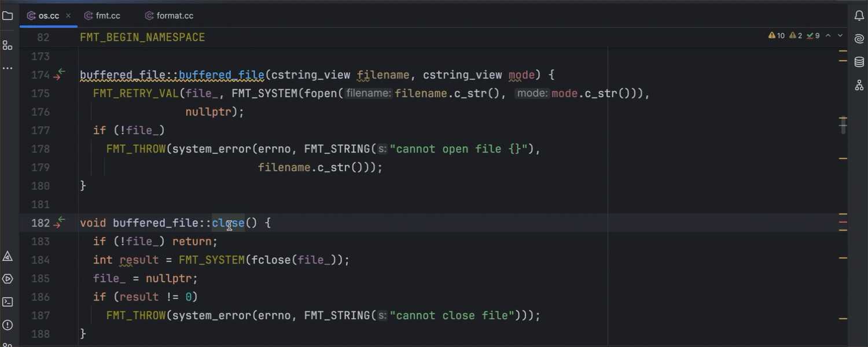Click line number 178 in the gutter
Image resolution: width=868 pixels, height=347 pixels.
pos(40,149)
